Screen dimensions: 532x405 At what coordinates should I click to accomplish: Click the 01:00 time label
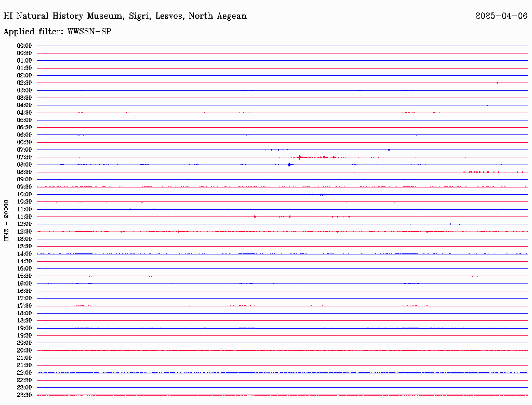pyautogui.click(x=24, y=61)
